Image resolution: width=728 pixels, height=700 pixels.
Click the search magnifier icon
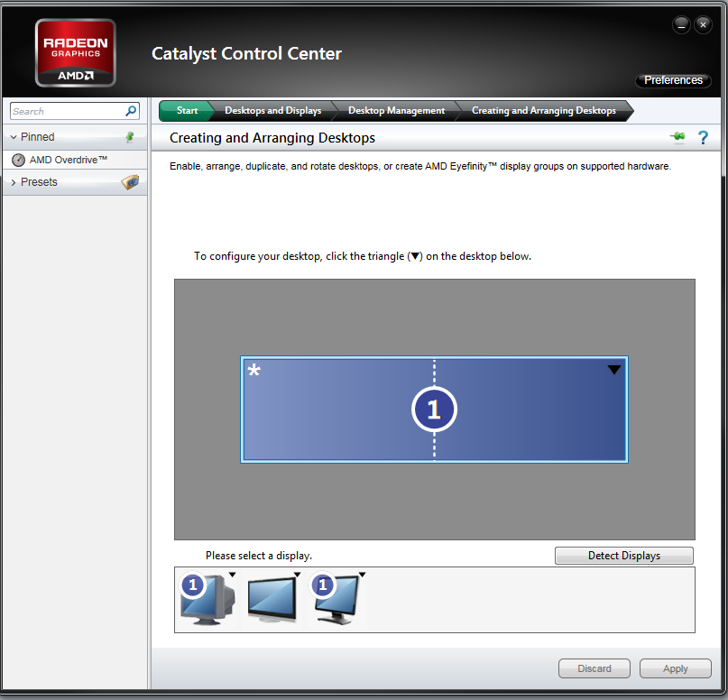(x=131, y=111)
